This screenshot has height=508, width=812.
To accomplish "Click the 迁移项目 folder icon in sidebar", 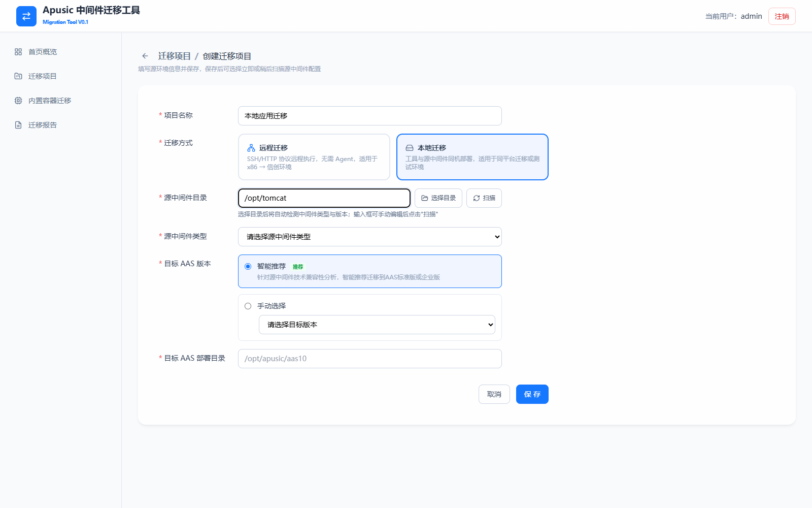I will click(x=18, y=76).
